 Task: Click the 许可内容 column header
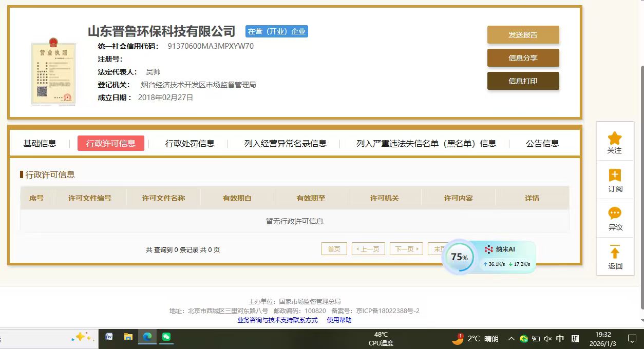459,198
